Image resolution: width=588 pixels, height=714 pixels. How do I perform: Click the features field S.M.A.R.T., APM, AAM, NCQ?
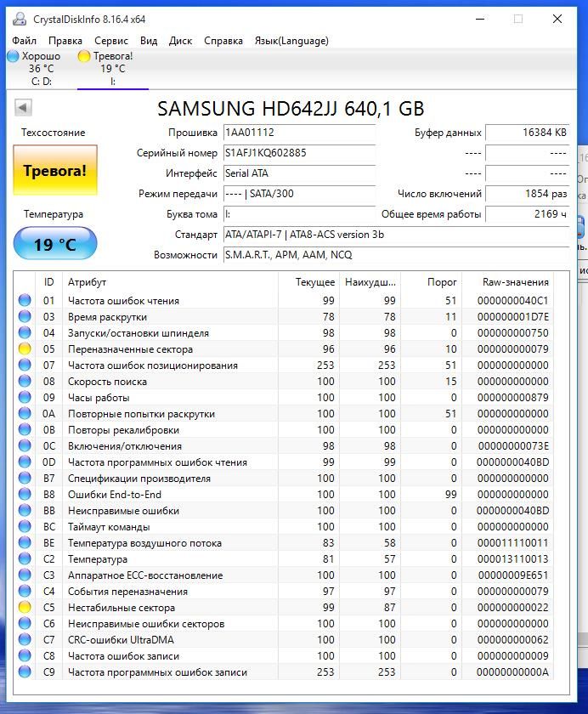[396, 254]
